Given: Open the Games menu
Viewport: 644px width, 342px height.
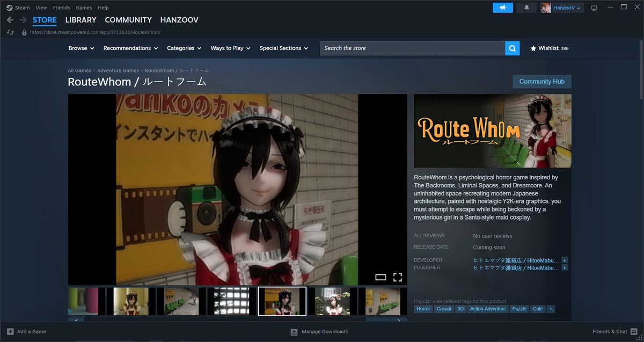Looking at the screenshot, I should (x=84, y=8).
